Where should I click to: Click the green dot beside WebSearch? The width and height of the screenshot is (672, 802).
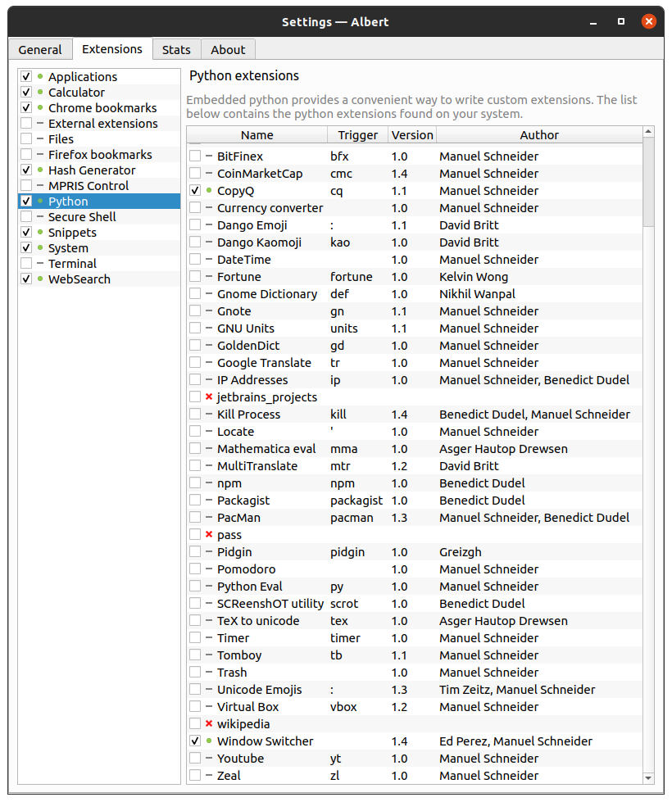(40, 279)
